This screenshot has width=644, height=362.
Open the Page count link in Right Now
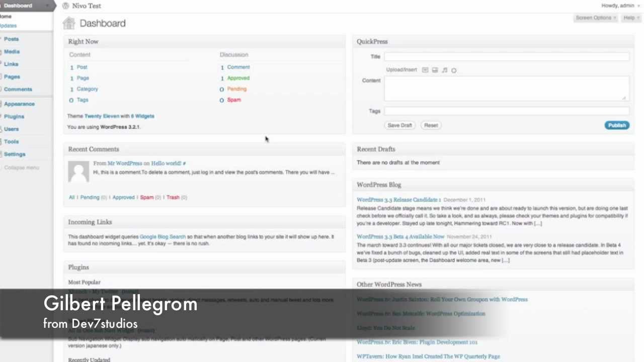[x=83, y=78]
